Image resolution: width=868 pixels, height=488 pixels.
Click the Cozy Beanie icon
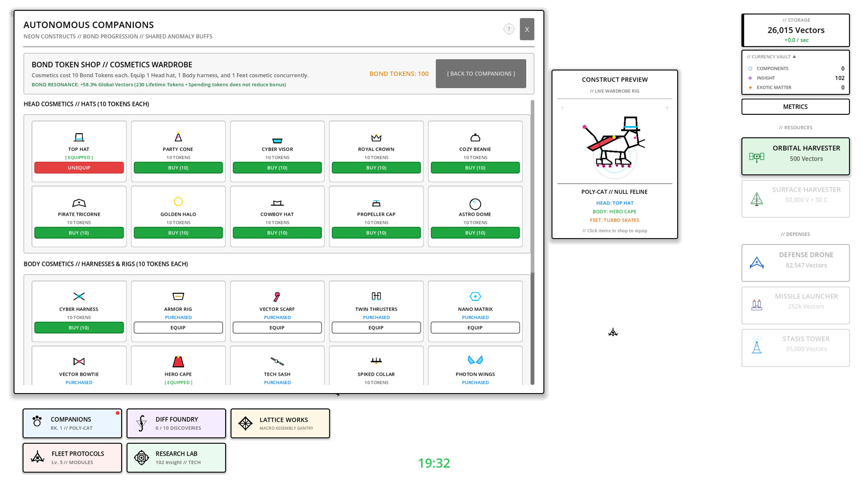click(475, 137)
